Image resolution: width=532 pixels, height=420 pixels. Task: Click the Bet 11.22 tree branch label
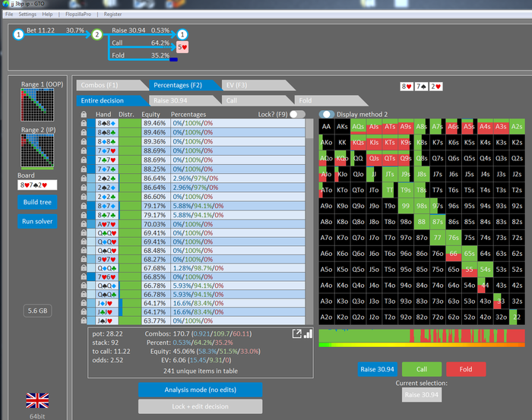(x=40, y=30)
